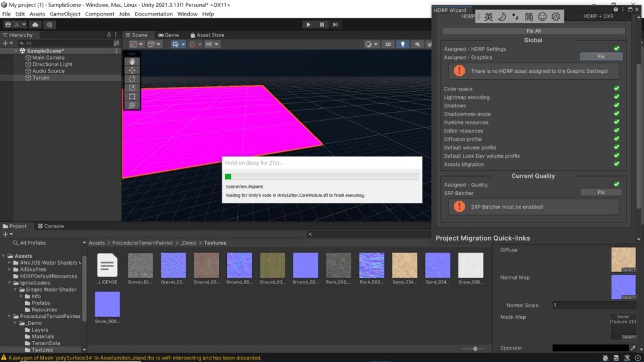Click the Play button

308,25
